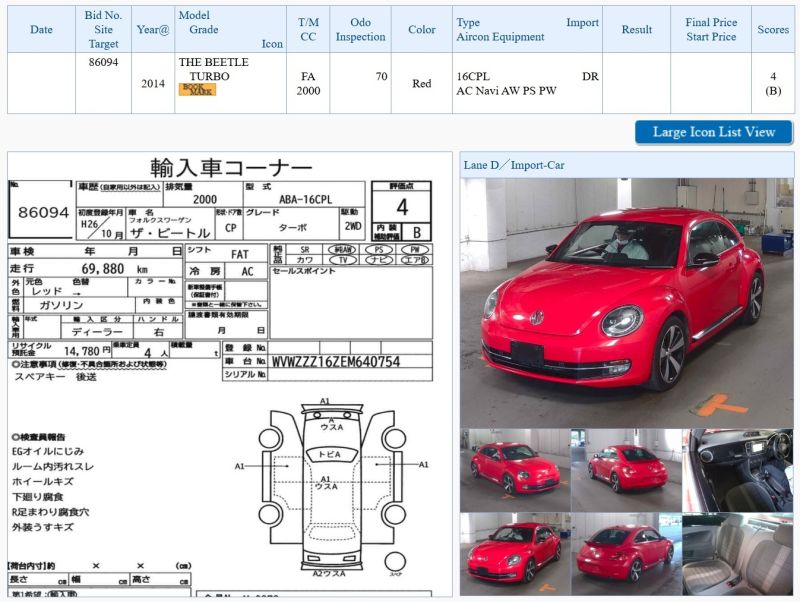Click the auction grade 4 box
This screenshot has width=800, height=602.
tap(402, 207)
